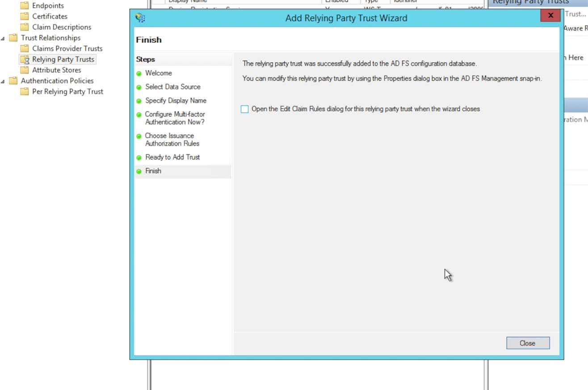Click the Close button in the wizard

pos(528,343)
